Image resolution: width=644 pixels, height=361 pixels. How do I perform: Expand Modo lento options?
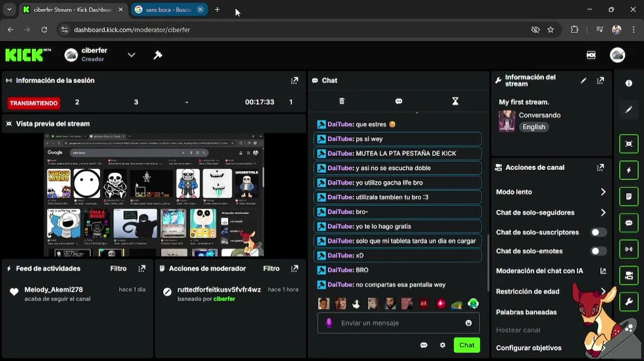tap(603, 192)
